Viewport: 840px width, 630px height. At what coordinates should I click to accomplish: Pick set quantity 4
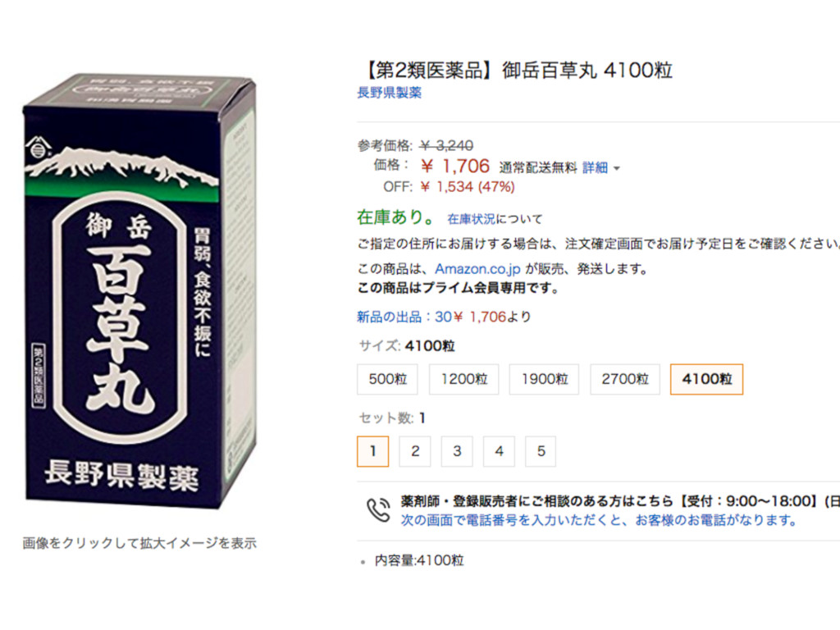(499, 452)
